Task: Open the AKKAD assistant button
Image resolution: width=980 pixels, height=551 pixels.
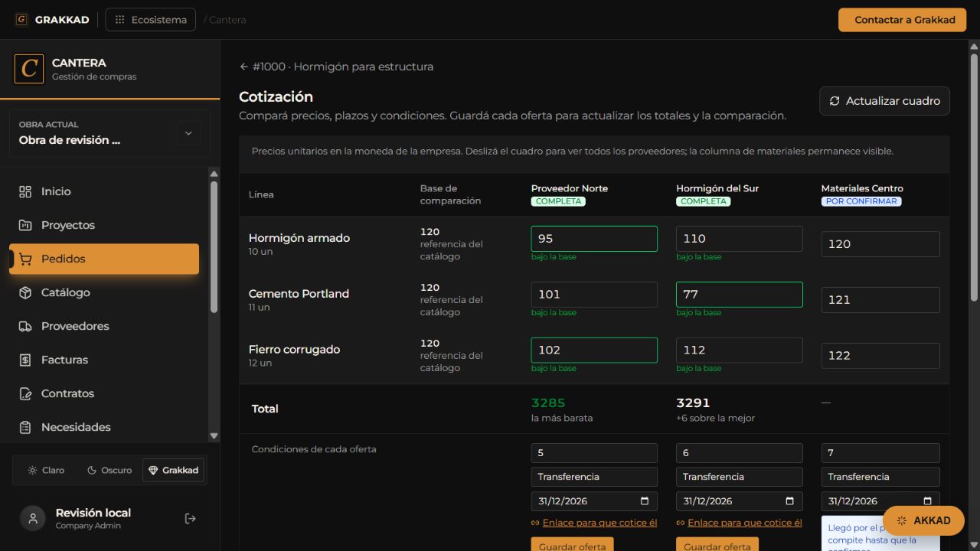Action: (x=923, y=520)
